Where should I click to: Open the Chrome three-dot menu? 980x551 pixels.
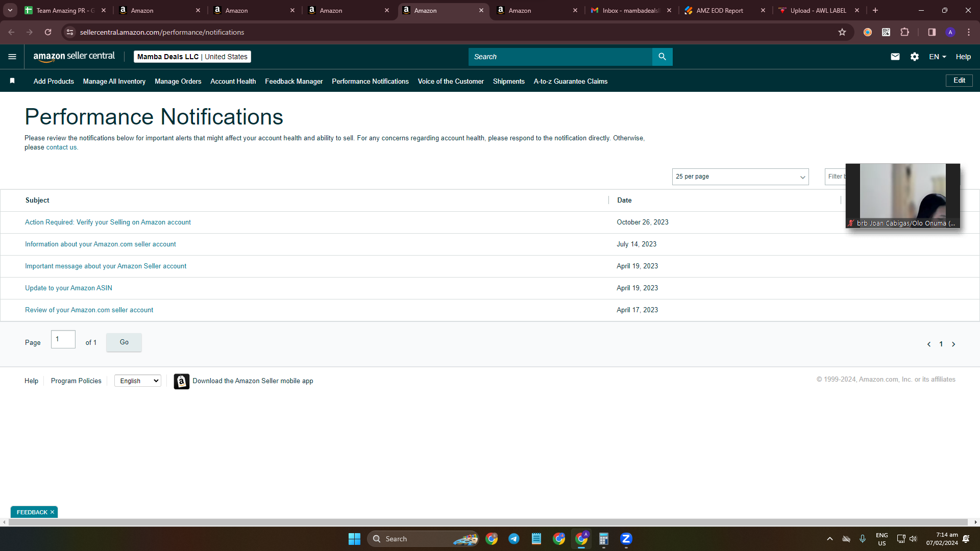click(x=969, y=32)
